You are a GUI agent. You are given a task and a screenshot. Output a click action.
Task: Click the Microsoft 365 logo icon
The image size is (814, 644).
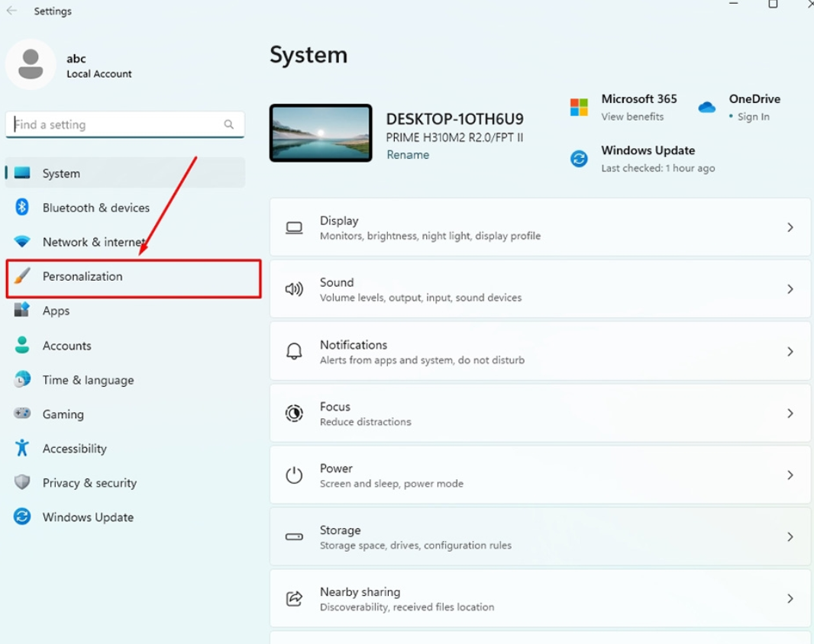click(579, 107)
